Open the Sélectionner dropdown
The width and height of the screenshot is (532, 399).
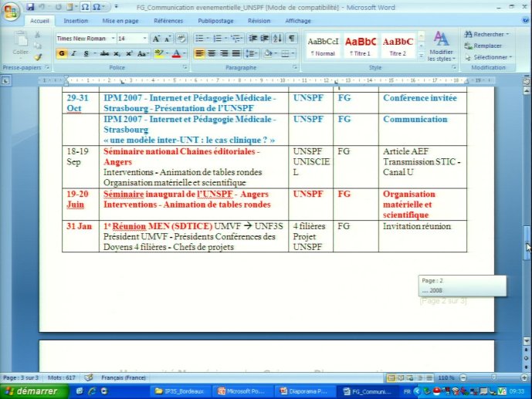point(489,57)
